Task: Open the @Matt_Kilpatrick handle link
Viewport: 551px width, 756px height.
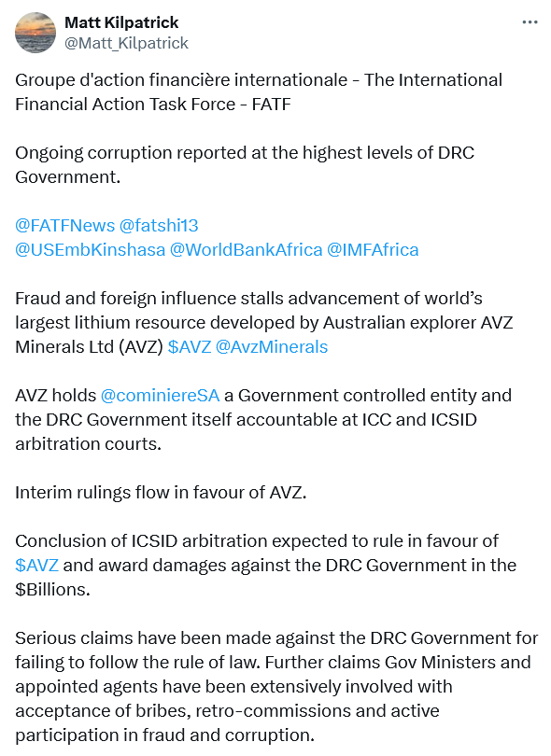Action: pyautogui.click(x=126, y=43)
